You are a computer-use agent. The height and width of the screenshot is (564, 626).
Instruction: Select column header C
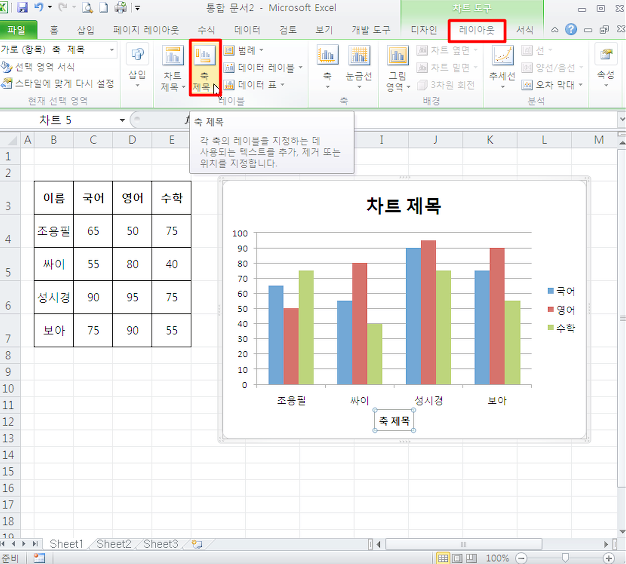(x=93, y=140)
